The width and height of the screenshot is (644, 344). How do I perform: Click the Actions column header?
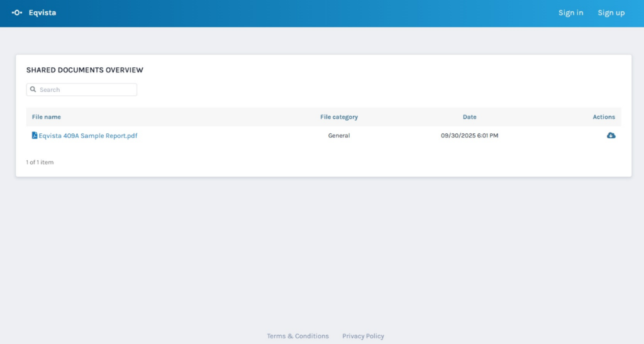coord(603,117)
